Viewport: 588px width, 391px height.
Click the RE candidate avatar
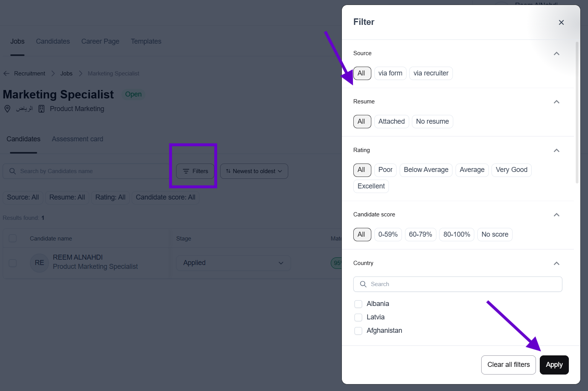(39, 263)
